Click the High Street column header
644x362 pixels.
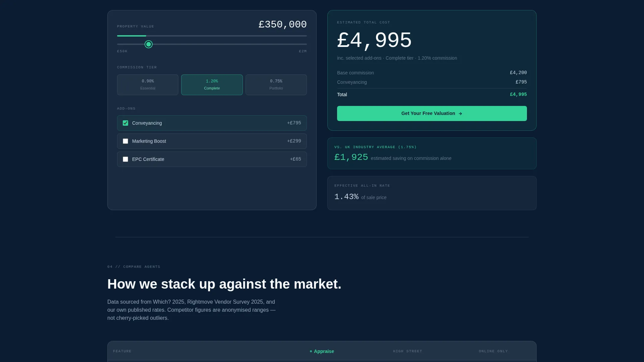coord(408,351)
